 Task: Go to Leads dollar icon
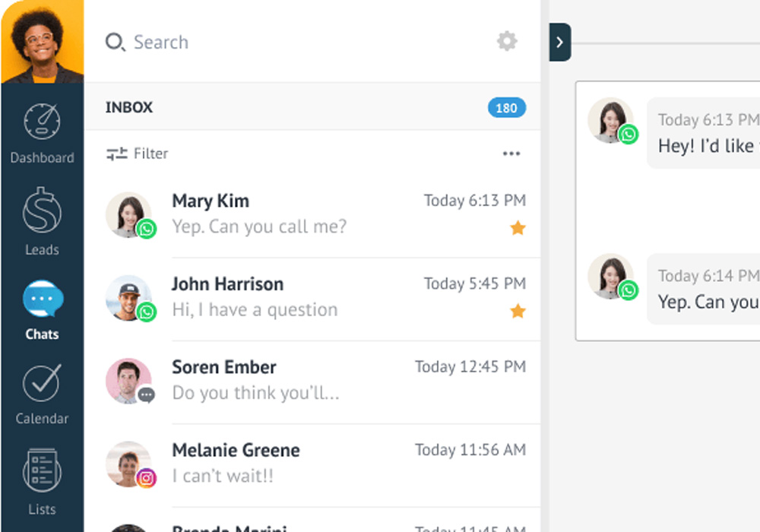coord(42,211)
